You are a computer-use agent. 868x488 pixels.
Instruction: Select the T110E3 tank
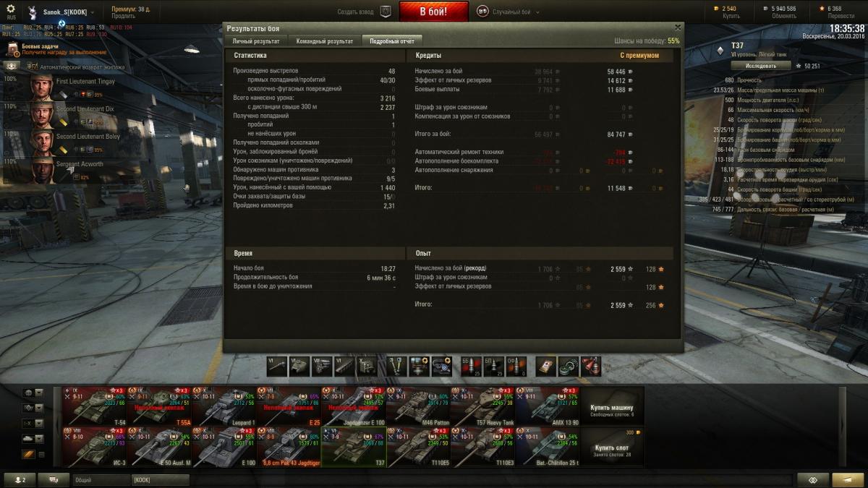pos(483,447)
